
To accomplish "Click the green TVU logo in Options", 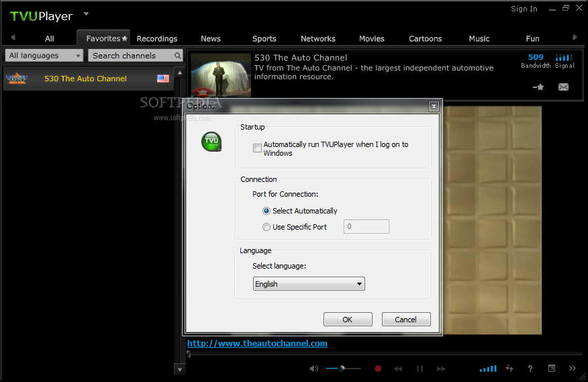I will pos(211,142).
